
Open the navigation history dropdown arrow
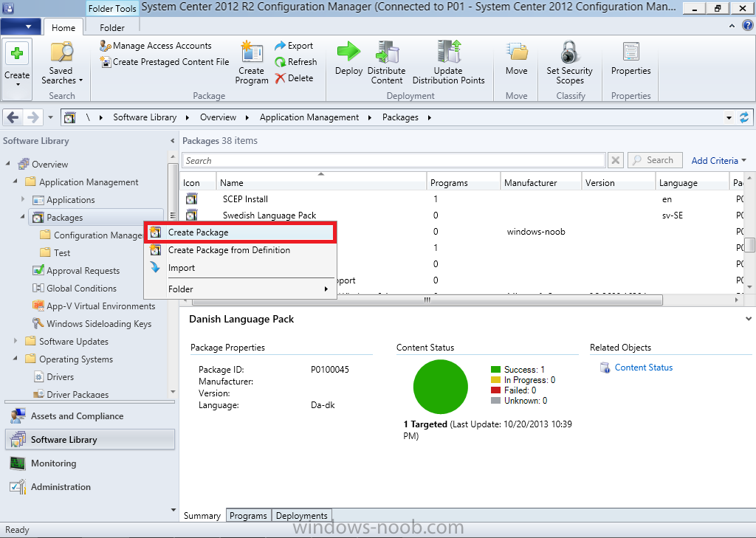click(x=50, y=117)
